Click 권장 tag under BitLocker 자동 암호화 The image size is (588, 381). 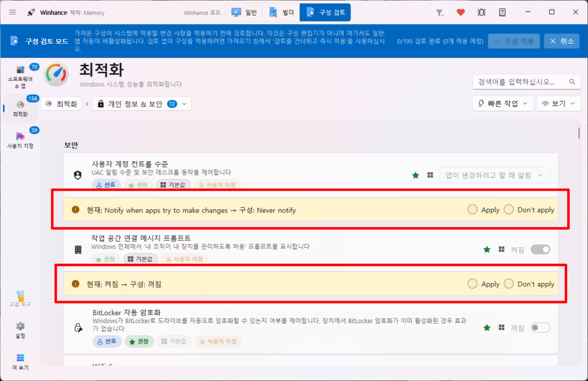(x=139, y=341)
